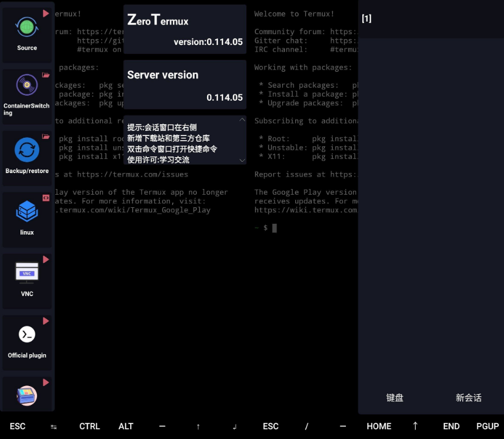This screenshot has width=504, height=439.
Task: Toggle the soft keyboard with 键盘
Action: tap(395, 397)
